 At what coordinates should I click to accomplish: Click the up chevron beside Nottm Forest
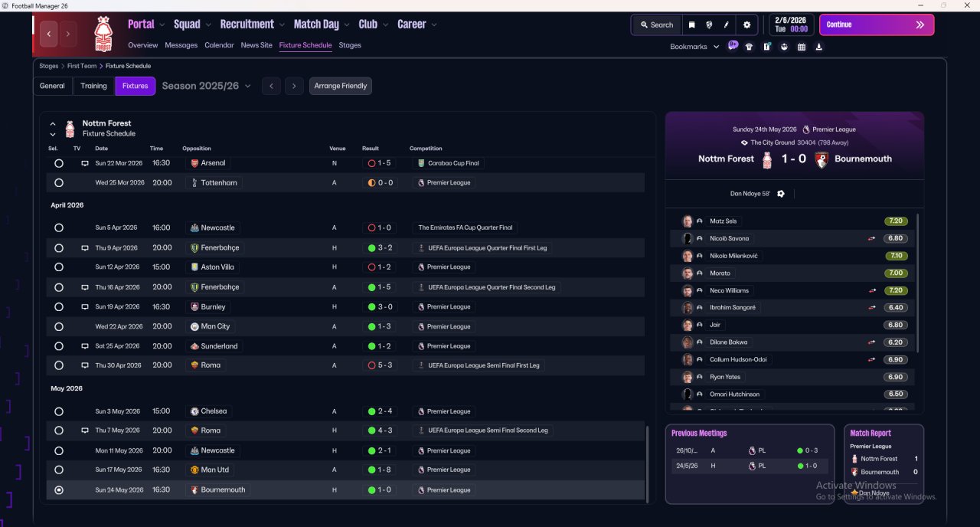[x=53, y=123]
